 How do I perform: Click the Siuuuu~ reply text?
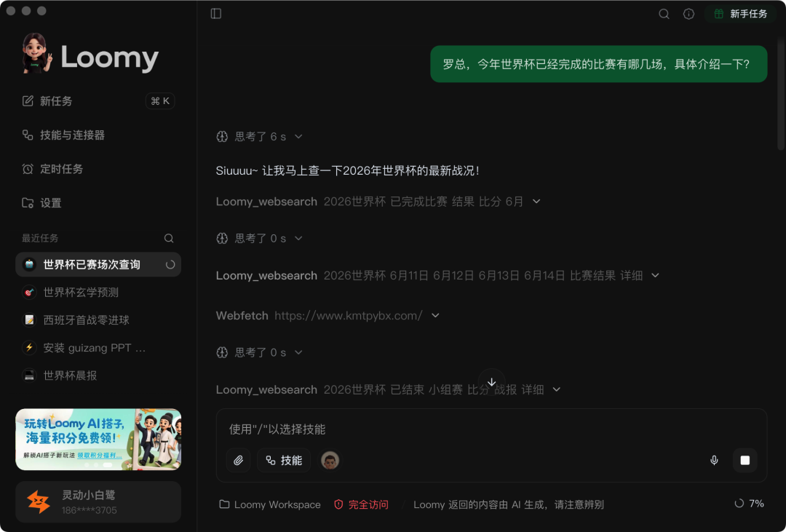[x=347, y=170]
